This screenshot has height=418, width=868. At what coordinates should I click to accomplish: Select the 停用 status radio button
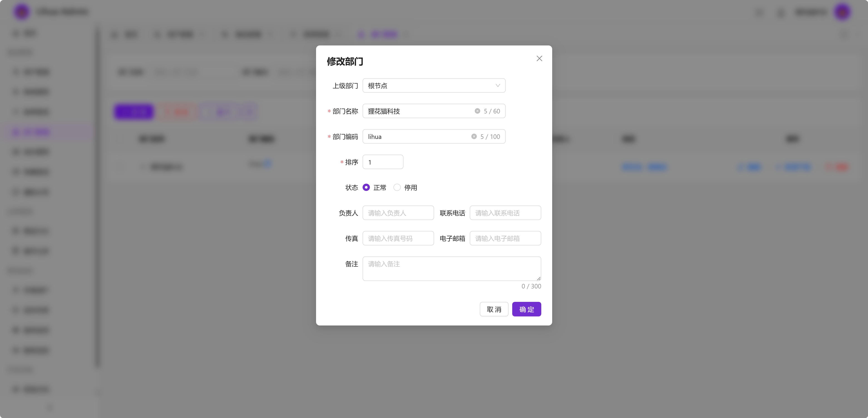click(397, 187)
